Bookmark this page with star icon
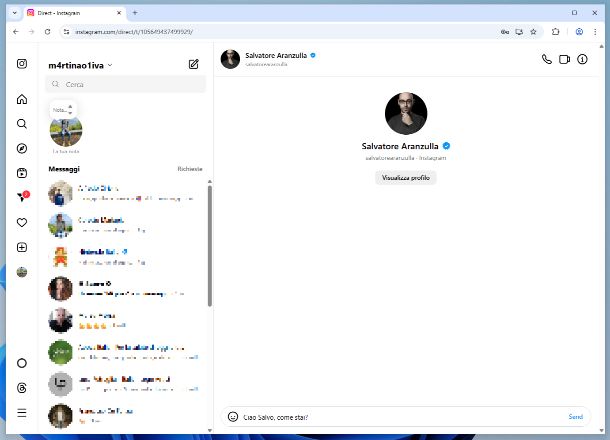This screenshot has width=610, height=440. point(533,32)
